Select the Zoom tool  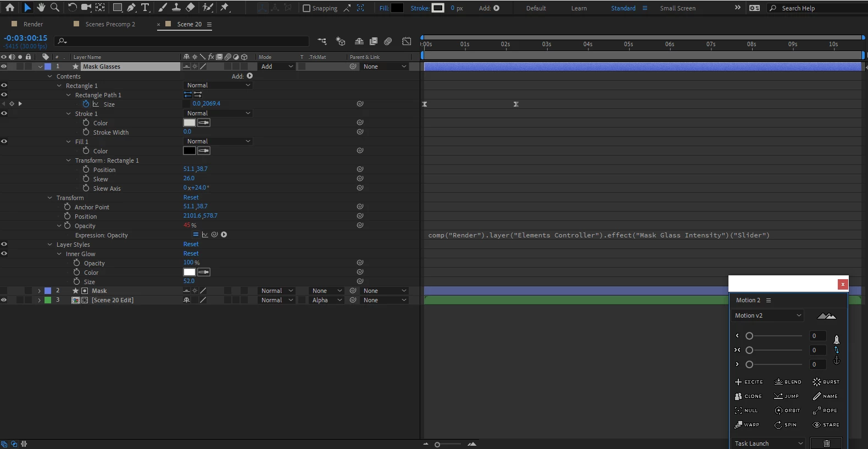coord(55,7)
